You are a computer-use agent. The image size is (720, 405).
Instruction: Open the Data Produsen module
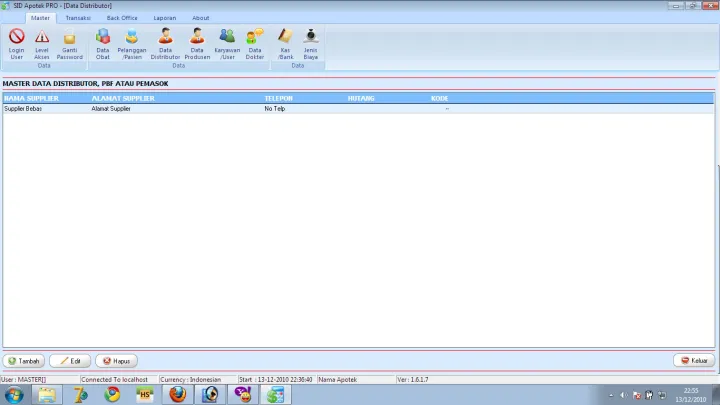[197, 44]
